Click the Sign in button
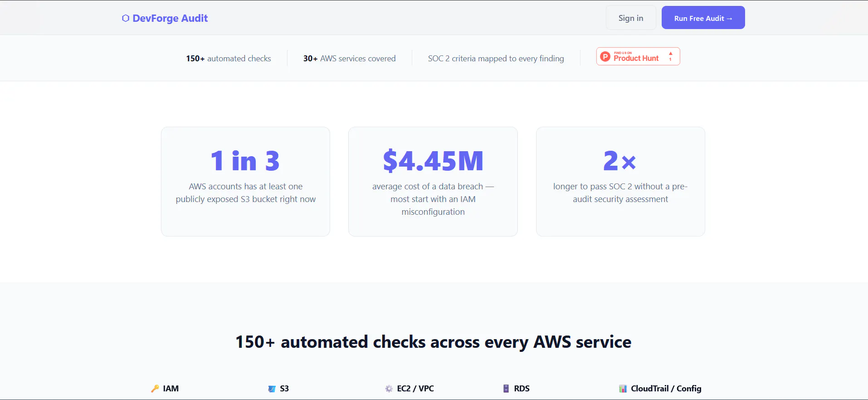This screenshot has height=400, width=868. pyautogui.click(x=631, y=18)
